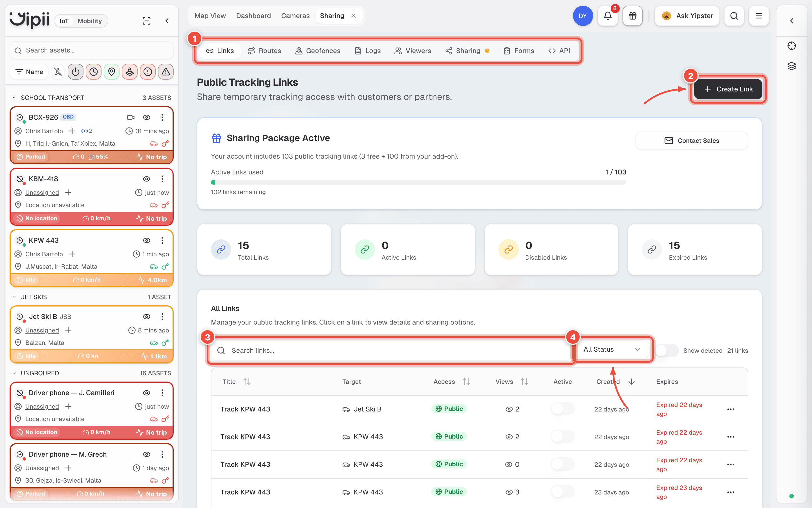Open the Viewers sub-tab

point(413,51)
